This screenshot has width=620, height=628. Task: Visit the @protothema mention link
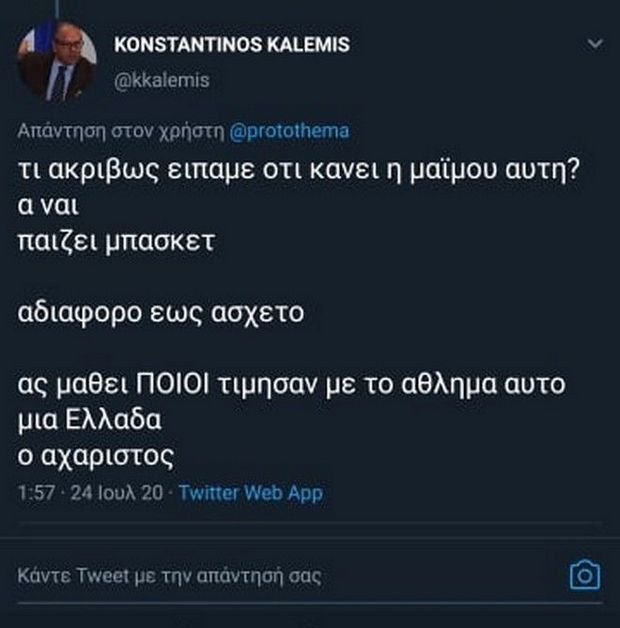289,131
